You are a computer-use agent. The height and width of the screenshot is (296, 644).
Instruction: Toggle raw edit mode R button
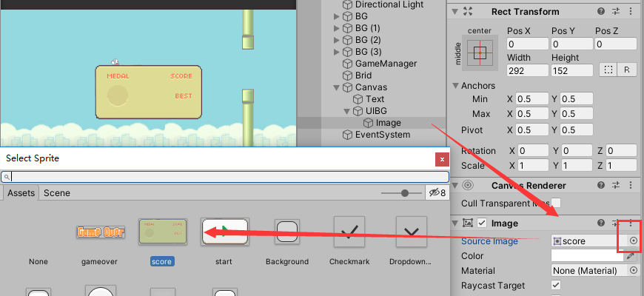click(627, 70)
